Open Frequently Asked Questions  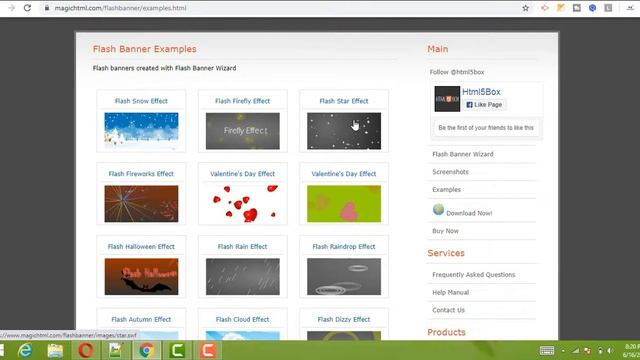(473, 275)
